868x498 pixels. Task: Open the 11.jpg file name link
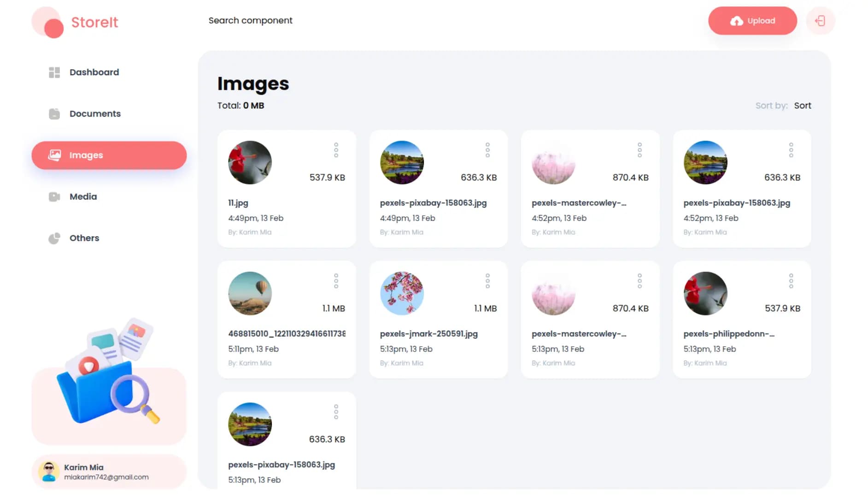click(238, 203)
